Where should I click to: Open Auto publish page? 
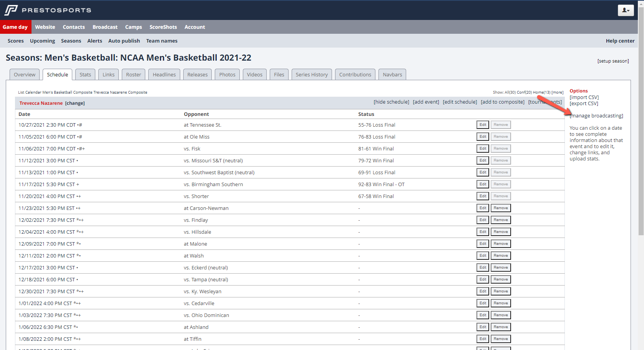point(124,41)
